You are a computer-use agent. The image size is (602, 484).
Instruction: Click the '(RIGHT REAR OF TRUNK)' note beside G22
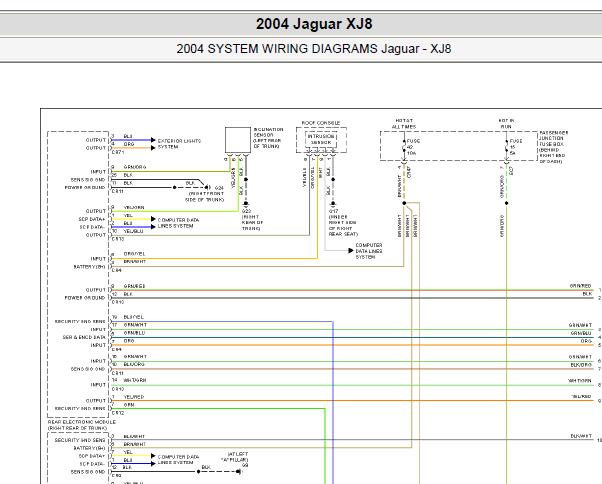point(252,223)
